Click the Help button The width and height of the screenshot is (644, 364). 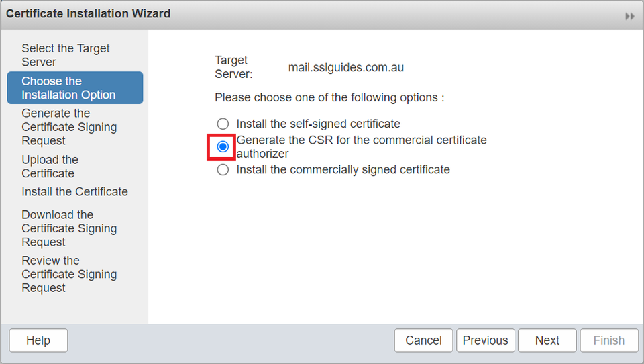(x=38, y=340)
